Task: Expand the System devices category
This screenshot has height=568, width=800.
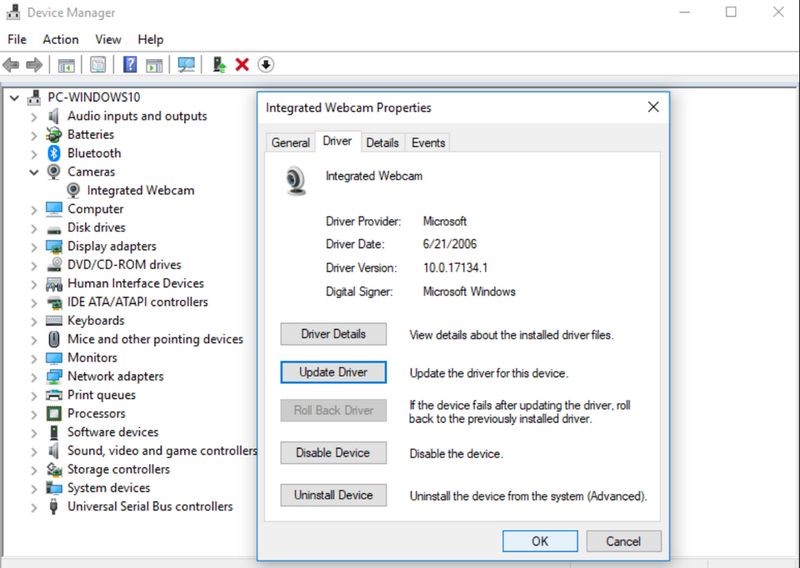Action: click(34, 489)
